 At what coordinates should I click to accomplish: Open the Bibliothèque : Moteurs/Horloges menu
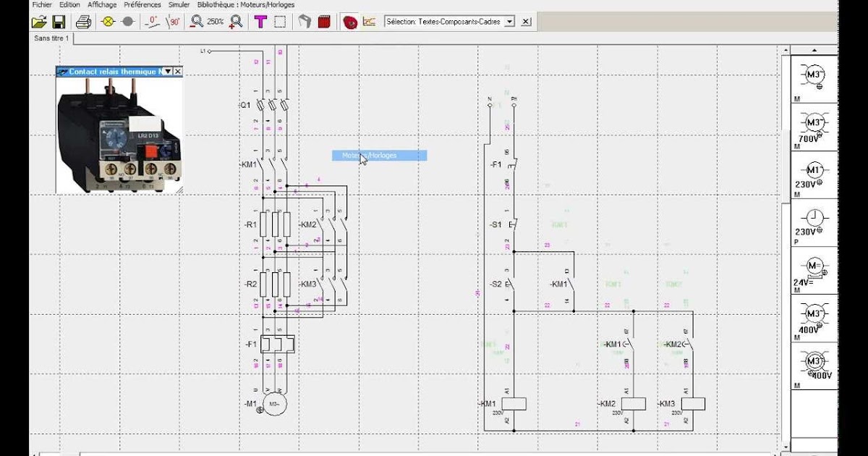click(x=246, y=4)
